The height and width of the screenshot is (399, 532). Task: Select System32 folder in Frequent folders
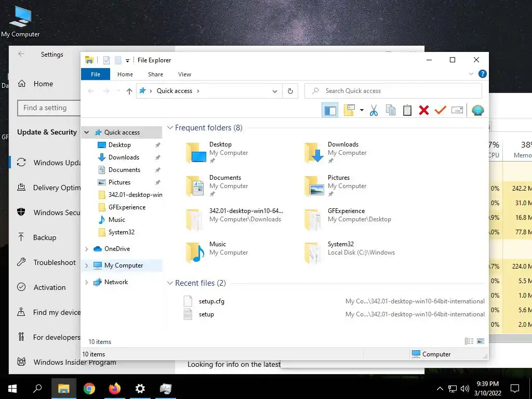click(350, 252)
